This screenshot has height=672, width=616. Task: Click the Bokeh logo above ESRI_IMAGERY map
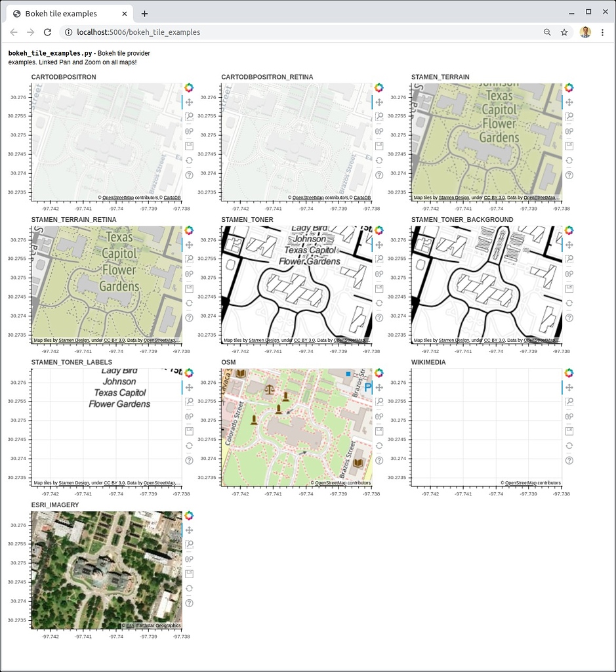pos(190,515)
